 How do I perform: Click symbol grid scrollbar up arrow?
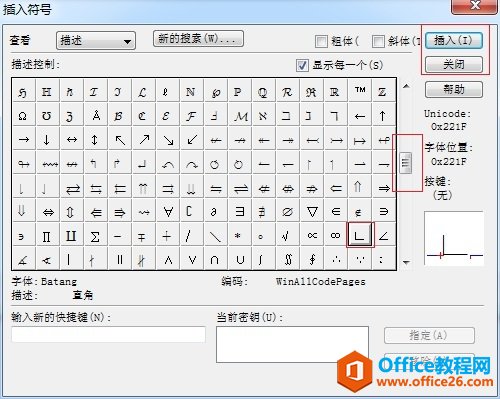[406, 86]
